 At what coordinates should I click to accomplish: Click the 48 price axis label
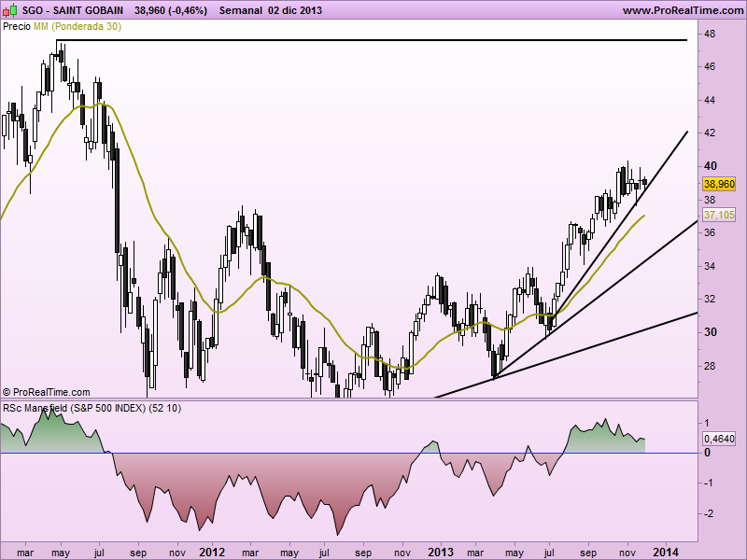pyautogui.click(x=710, y=34)
